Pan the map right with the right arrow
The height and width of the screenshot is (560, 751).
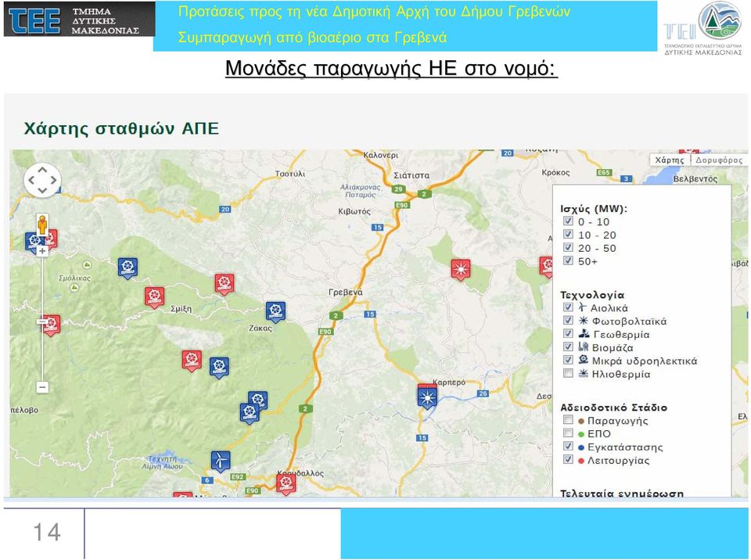pyautogui.click(x=54, y=181)
